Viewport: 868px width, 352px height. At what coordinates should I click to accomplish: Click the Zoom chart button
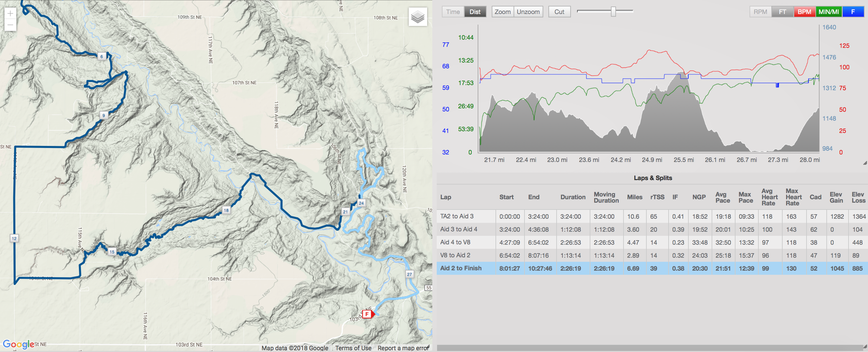pos(503,12)
